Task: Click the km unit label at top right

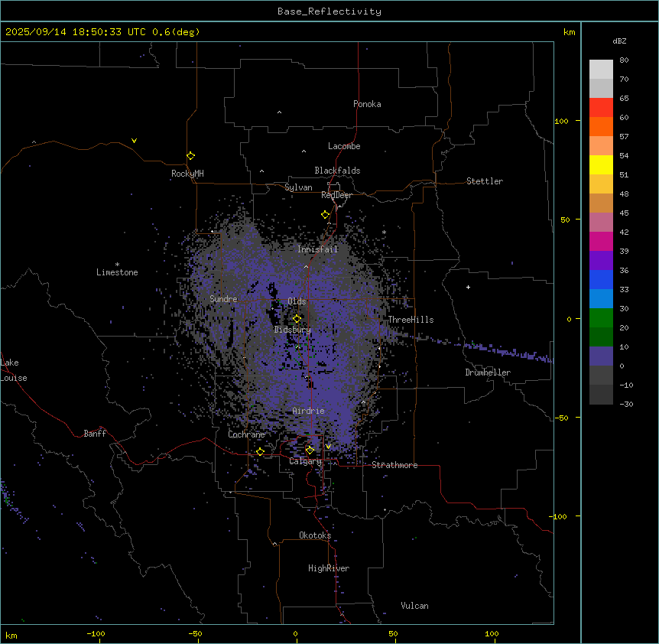Action: tap(569, 32)
